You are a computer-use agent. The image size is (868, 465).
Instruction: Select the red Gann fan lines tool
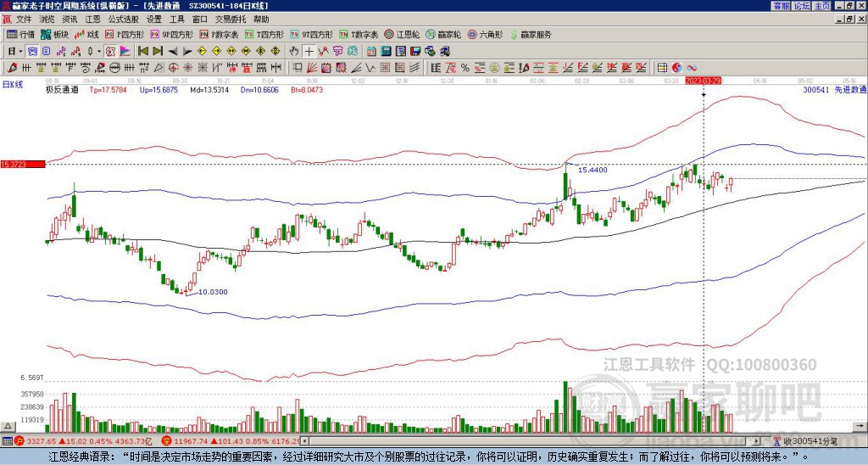310,68
